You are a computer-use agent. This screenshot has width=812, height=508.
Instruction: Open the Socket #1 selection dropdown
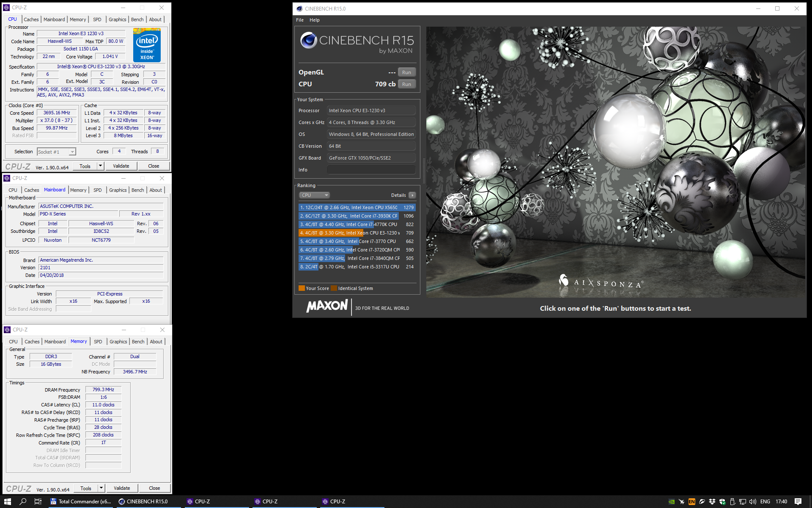[x=56, y=152]
